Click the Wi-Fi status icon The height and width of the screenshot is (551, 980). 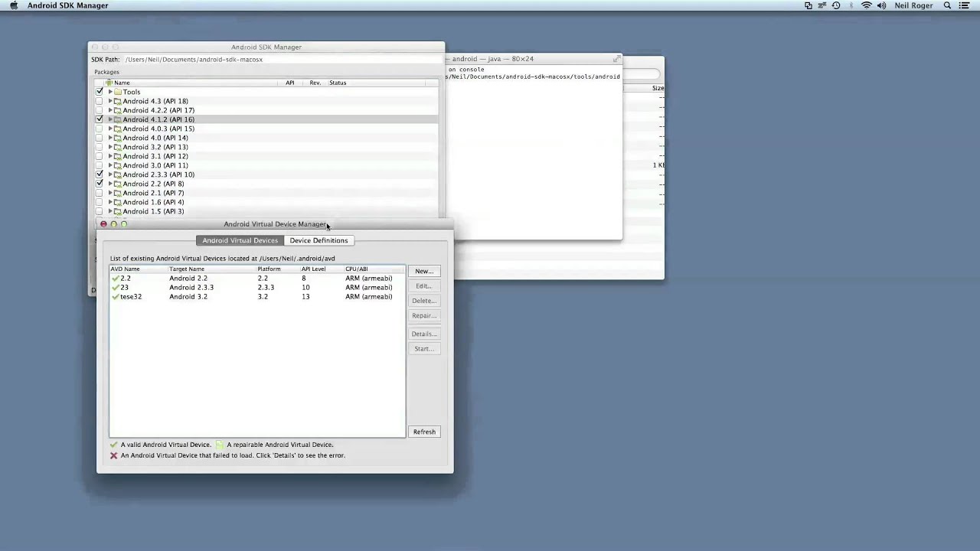pos(867,5)
